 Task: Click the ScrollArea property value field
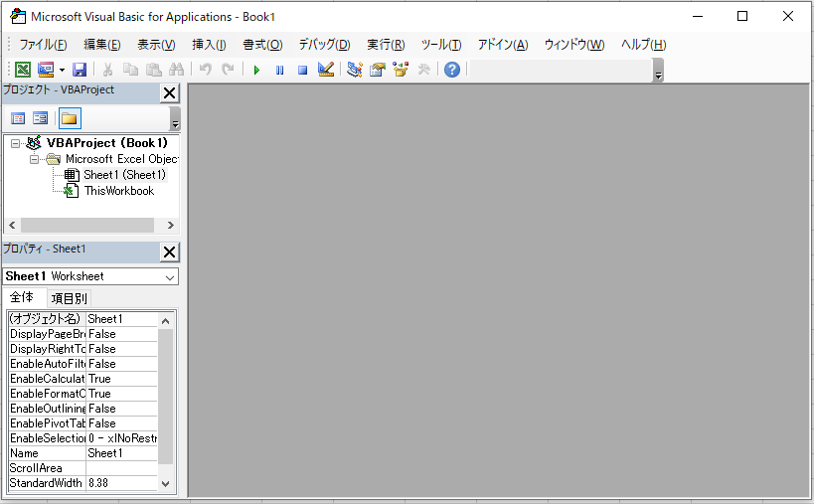coord(121,468)
